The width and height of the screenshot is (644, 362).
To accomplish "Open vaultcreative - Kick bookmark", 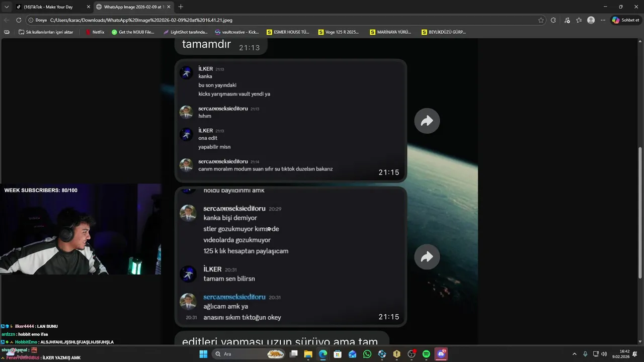I will click(x=236, y=32).
